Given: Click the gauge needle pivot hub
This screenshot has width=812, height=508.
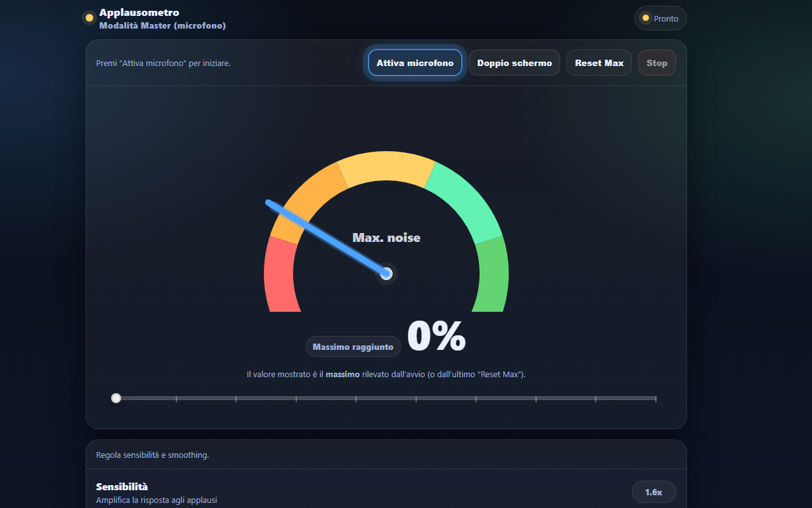Looking at the screenshot, I should click(386, 274).
